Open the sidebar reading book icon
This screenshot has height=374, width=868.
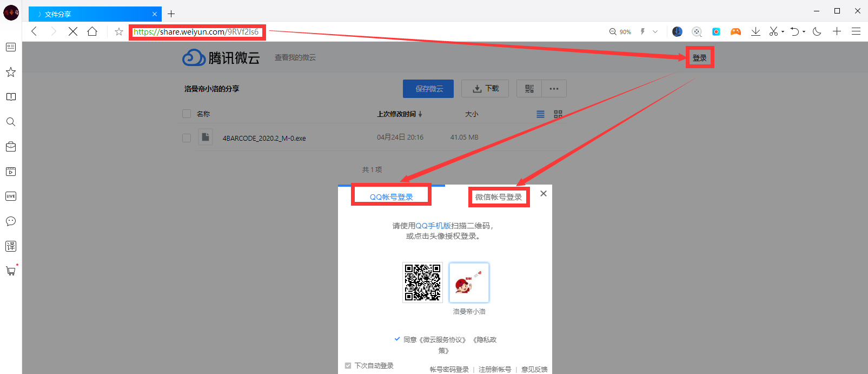pos(11,97)
